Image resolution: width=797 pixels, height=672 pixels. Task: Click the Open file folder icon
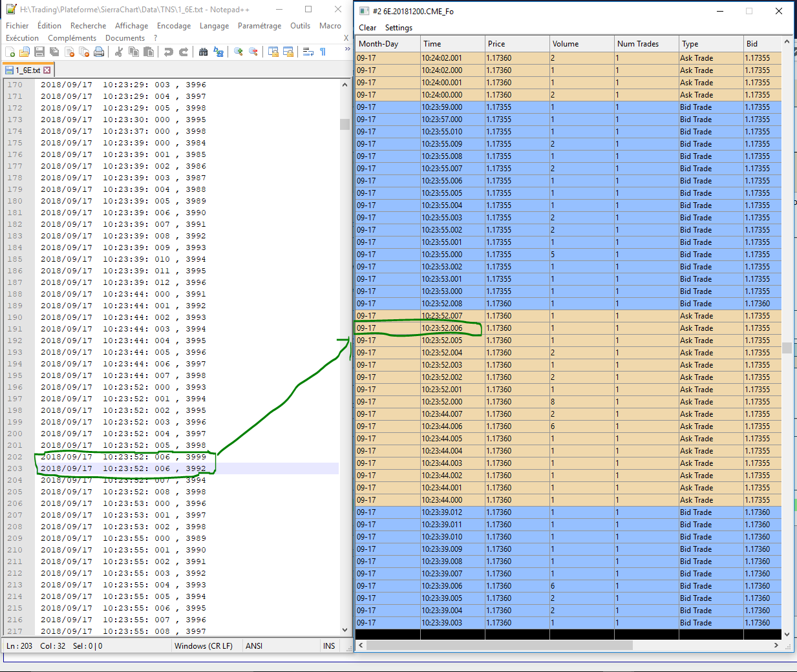25,52
